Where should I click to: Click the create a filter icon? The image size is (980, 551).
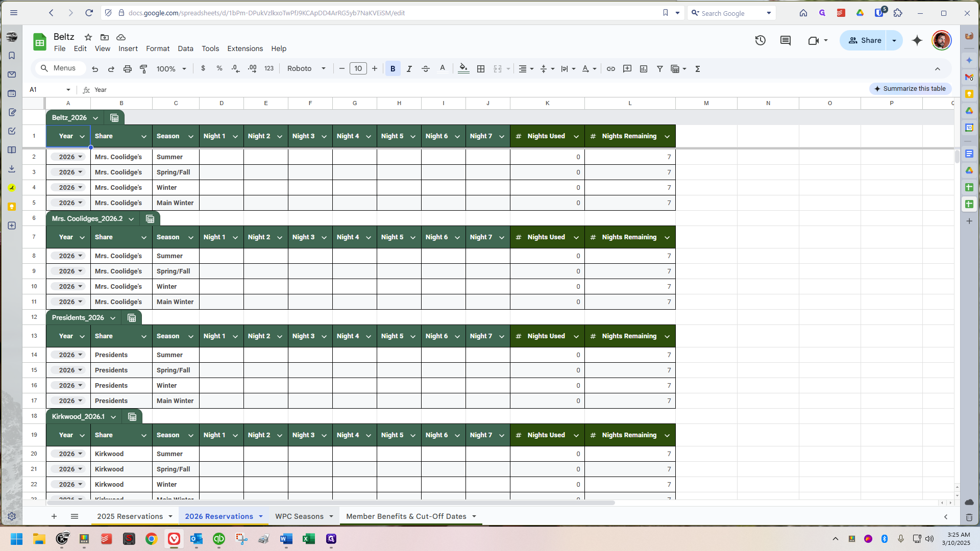click(x=659, y=69)
